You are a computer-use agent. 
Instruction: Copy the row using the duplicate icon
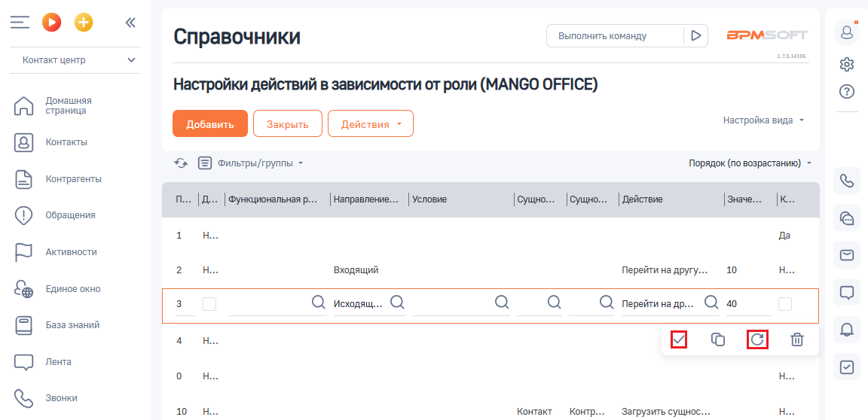click(718, 339)
